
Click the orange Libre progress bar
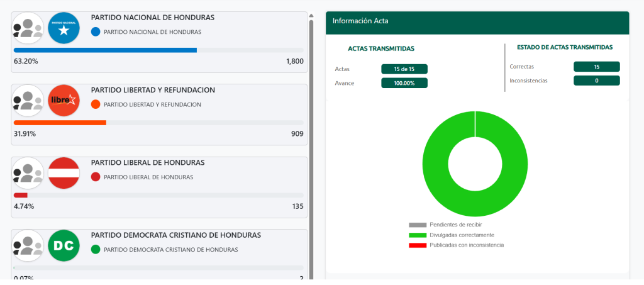click(x=60, y=123)
